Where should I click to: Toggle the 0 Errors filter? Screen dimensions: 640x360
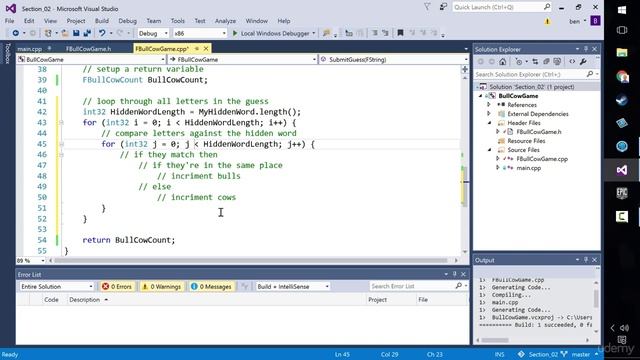coord(117,287)
